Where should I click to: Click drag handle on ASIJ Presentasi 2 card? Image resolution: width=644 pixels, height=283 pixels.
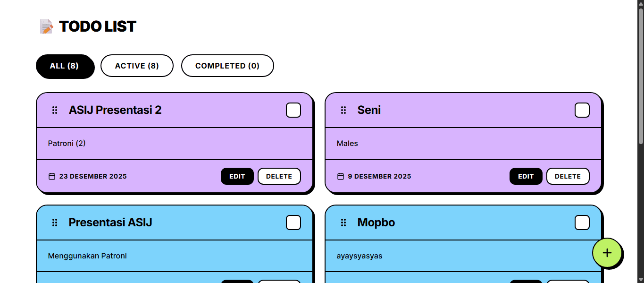click(55, 110)
